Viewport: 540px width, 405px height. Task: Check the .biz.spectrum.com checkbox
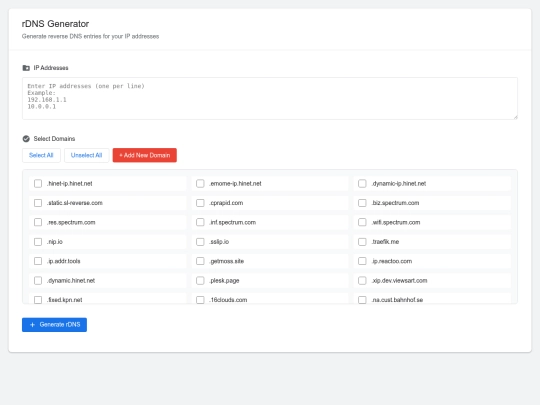(362, 203)
